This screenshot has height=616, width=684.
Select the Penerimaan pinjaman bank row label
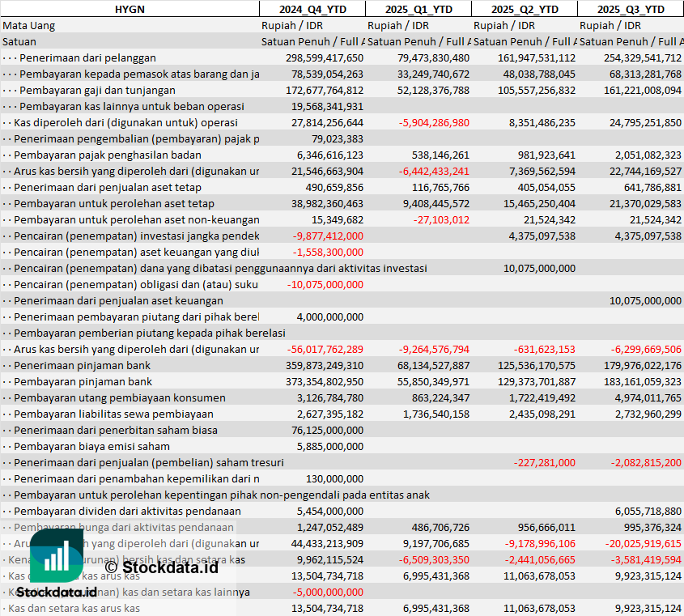click(x=82, y=365)
